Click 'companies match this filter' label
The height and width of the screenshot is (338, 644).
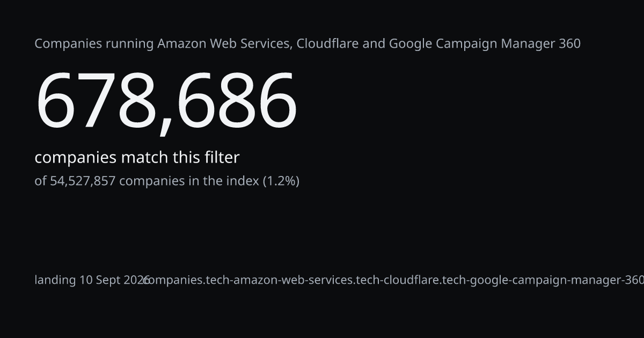pos(137,158)
